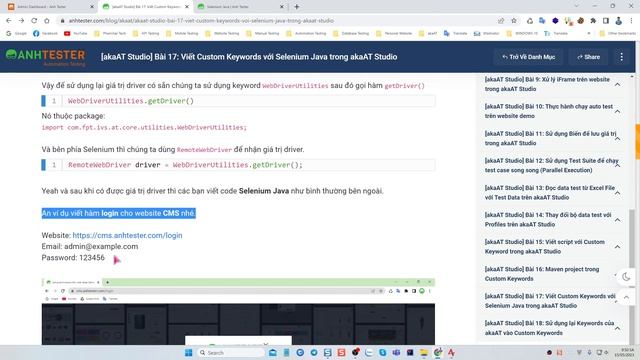Open File Explorer folder in taskbar
This screenshot has height=360, width=640.
click(424, 353)
